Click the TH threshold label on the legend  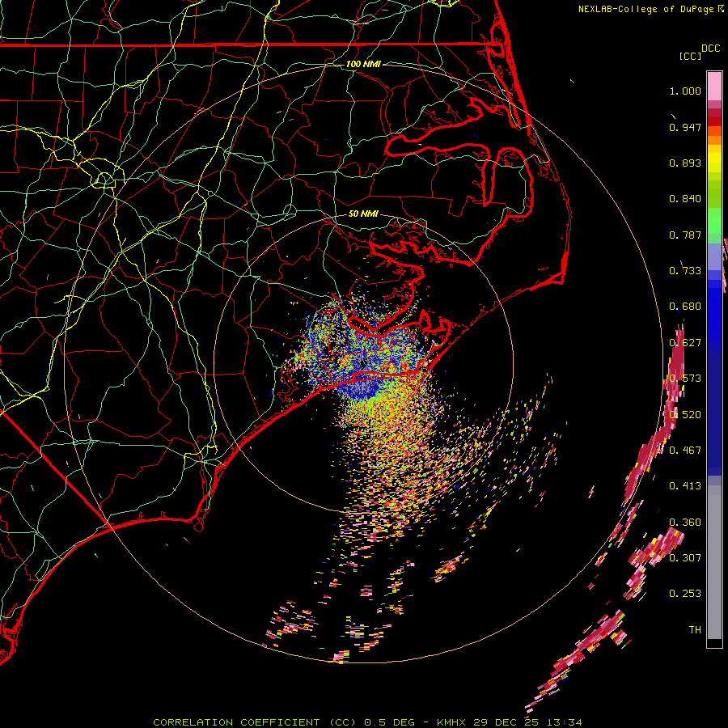click(695, 630)
